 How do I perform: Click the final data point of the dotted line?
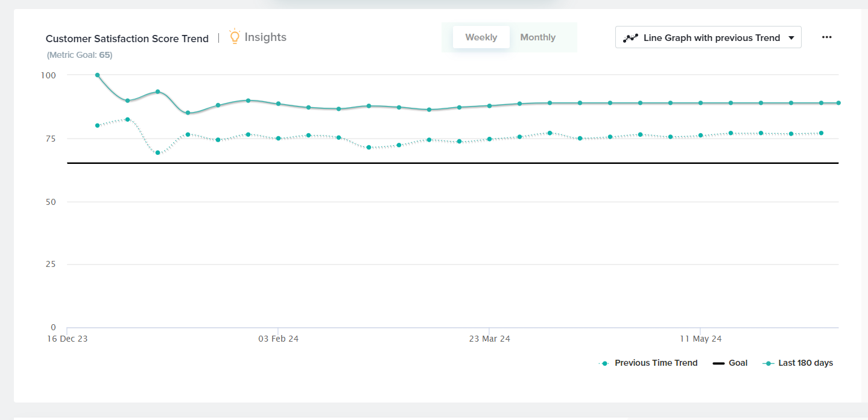tap(821, 133)
